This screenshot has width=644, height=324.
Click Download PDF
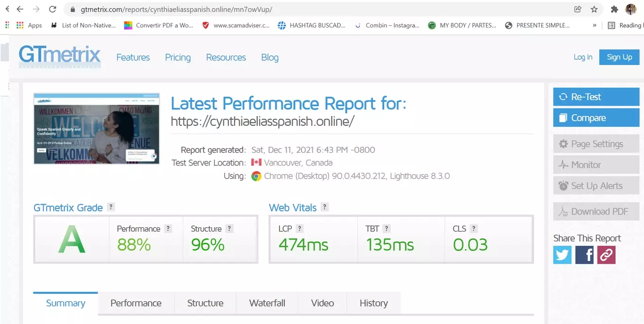[596, 212]
